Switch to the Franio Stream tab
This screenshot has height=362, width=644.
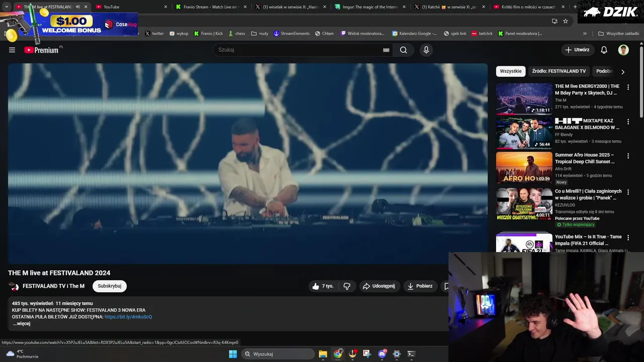[x=210, y=7]
